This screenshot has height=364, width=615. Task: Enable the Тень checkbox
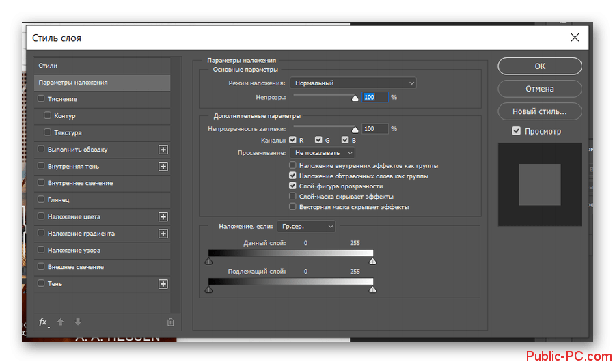41,283
